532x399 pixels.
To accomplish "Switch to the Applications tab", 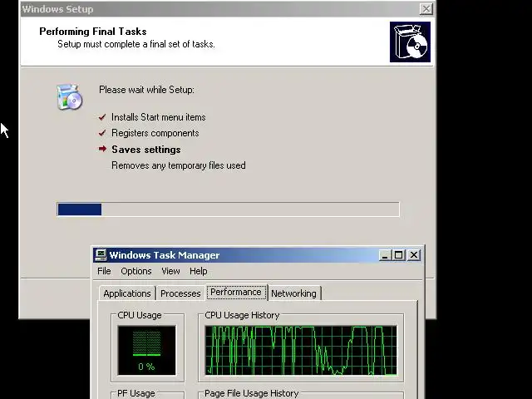I will click(x=127, y=293).
